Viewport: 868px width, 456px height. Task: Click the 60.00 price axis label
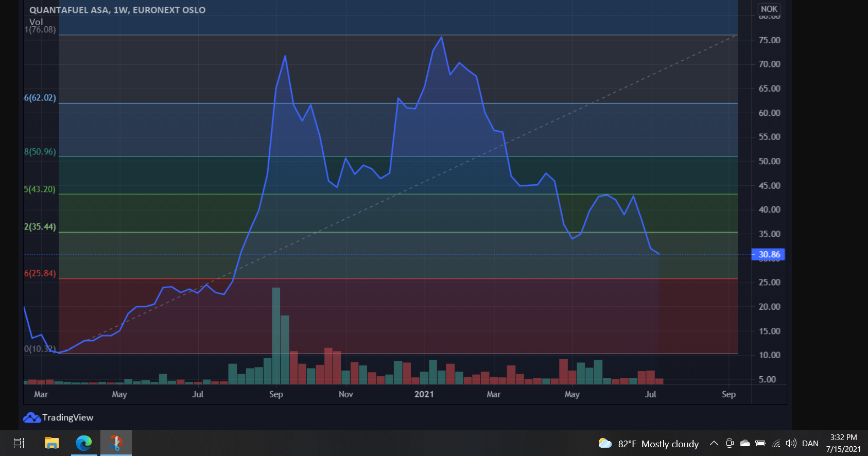click(769, 113)
